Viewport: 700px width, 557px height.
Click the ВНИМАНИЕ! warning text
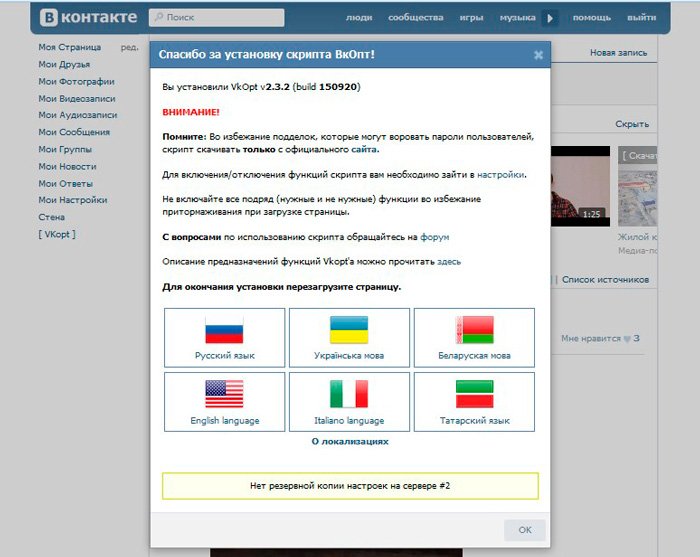coord(191,112)
